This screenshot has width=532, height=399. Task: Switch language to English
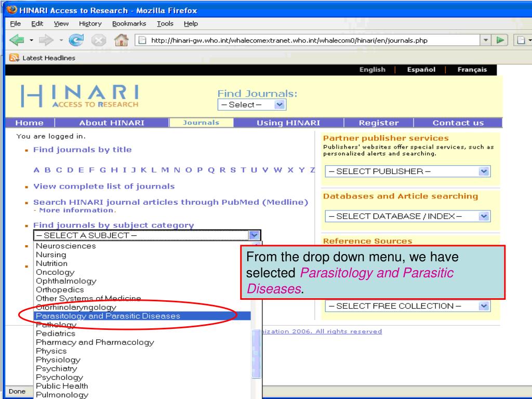[373, 70]
